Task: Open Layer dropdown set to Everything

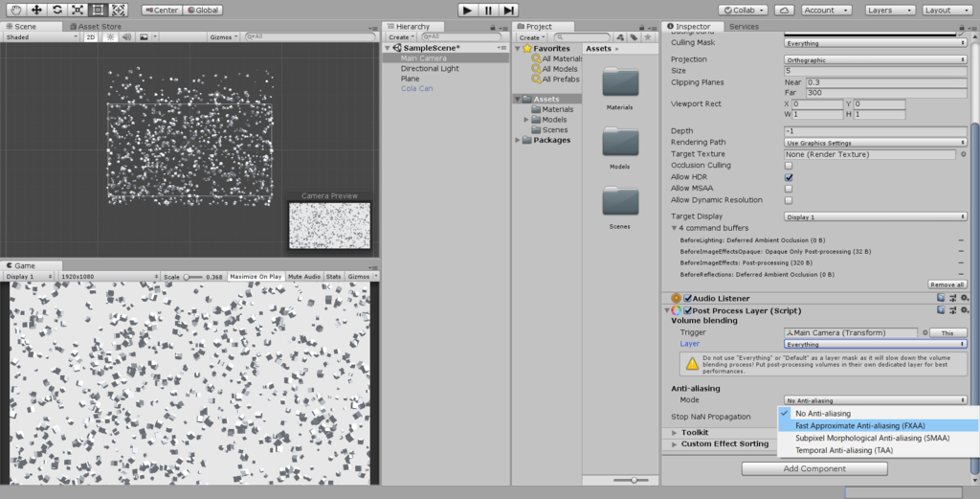Action: (875, 344)
